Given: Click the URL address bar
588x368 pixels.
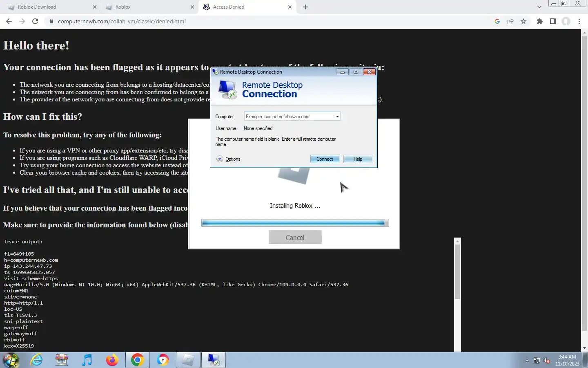Looking at the screenshot, I should pos(269,21).
